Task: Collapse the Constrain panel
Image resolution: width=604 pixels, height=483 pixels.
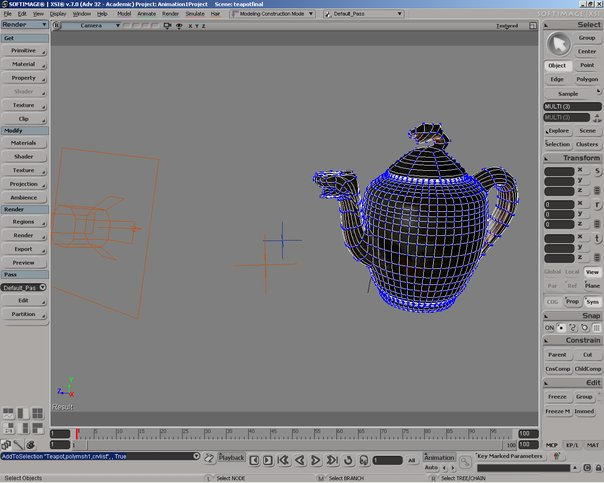Action: click(546, 341)
